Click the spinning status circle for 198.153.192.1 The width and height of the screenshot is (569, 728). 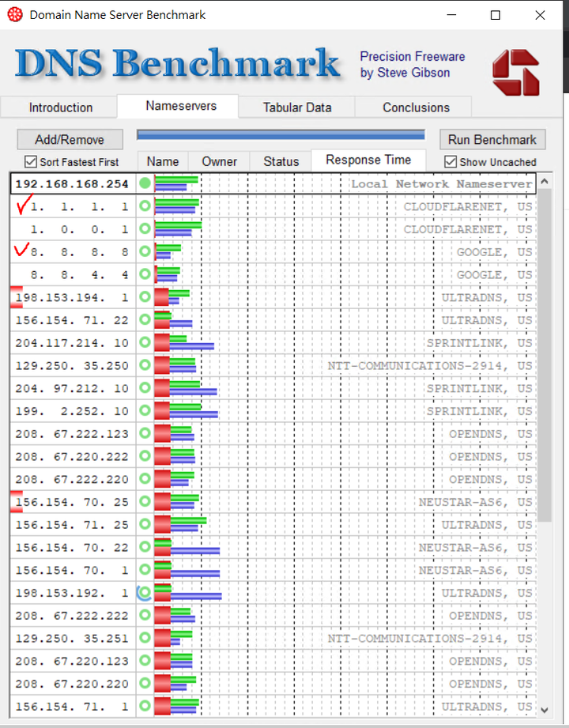click(145, 592)
